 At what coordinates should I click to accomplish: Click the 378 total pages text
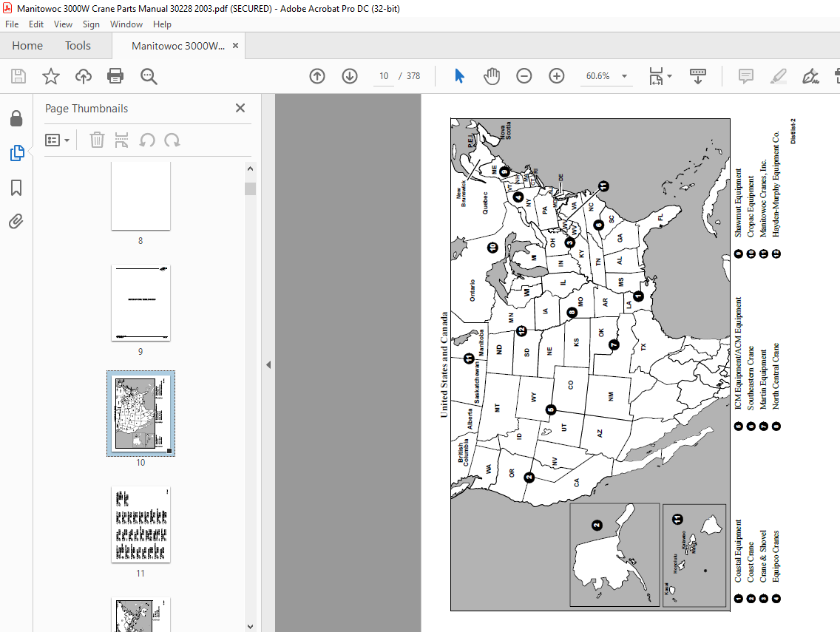point(413,76)
